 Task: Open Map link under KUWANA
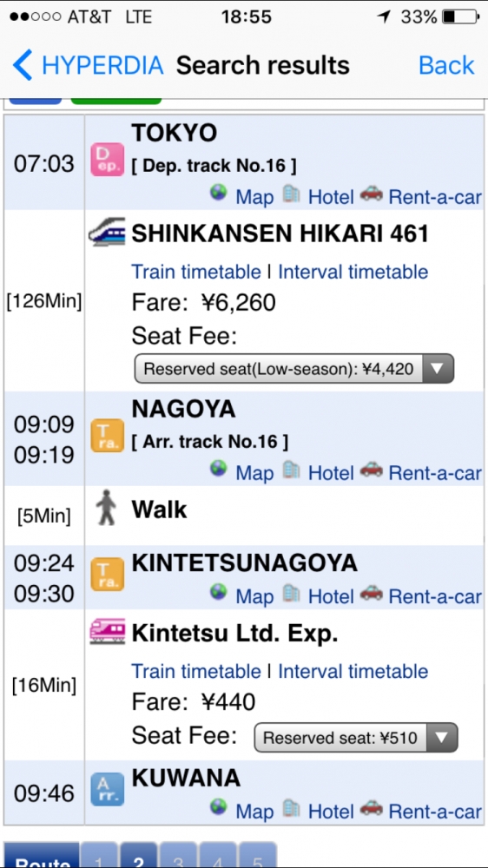coord(254,812)
